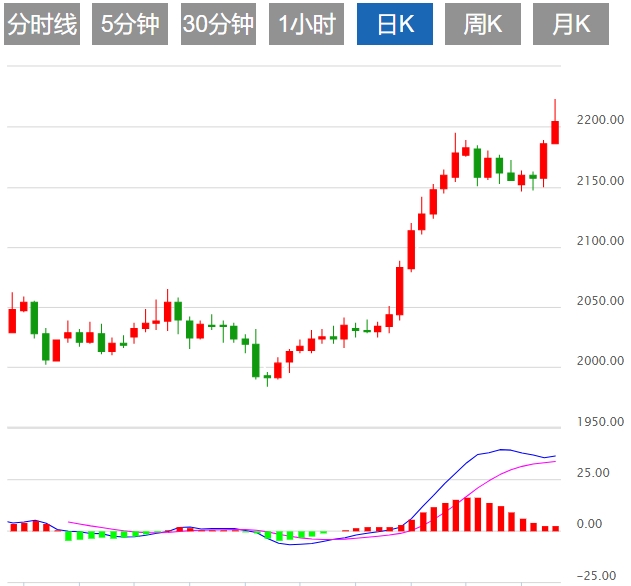Click the active 日K tab
The height and width of the screenshot is (586, 631).
pyautogui.click(x=395, y=25)
